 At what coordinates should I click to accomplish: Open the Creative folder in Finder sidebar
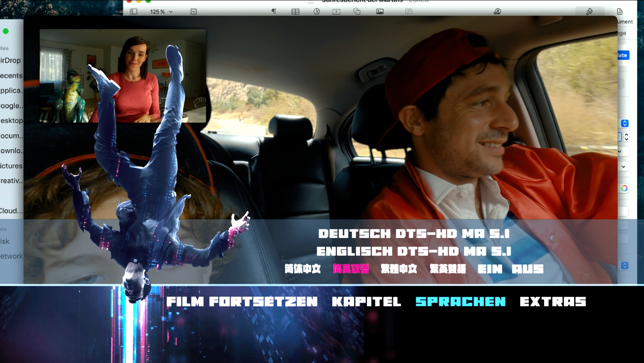pyautogui.click(x=11, y=181)
